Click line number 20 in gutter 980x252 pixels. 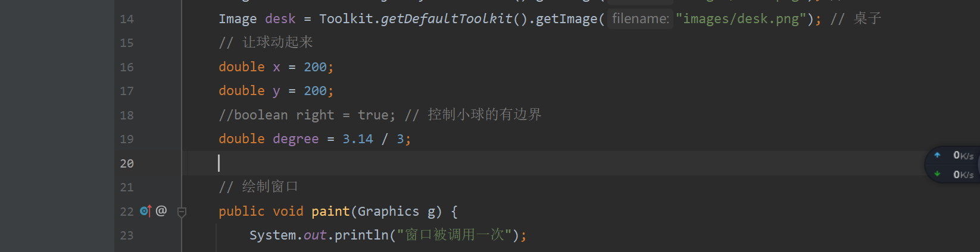(127, 163)
